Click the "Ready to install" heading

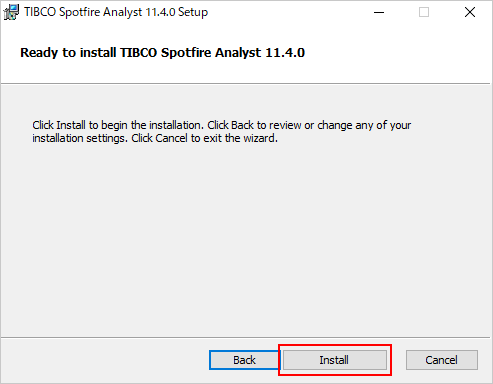(x=162, y=53)
